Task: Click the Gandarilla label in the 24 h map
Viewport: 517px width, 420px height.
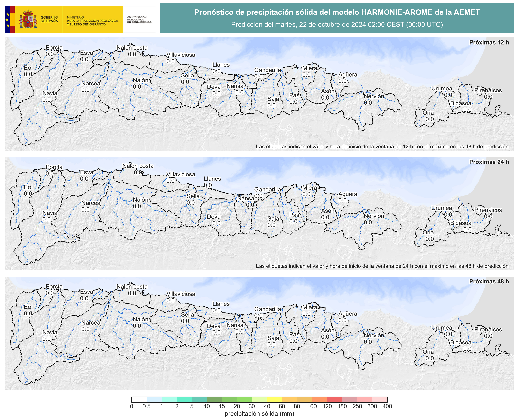Action: (x=268, y=190)
